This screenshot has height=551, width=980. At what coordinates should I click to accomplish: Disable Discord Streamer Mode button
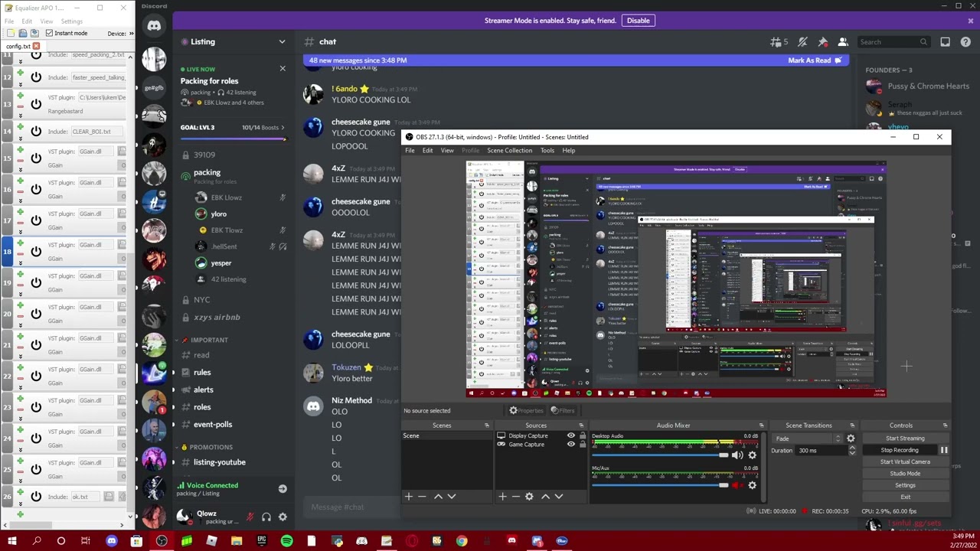[639, 21]
